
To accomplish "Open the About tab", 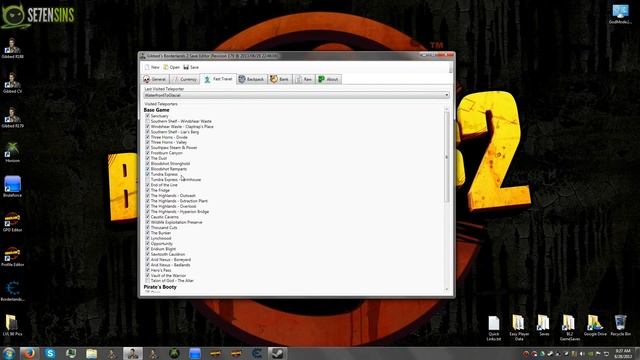I will click(x=329, y=79).
